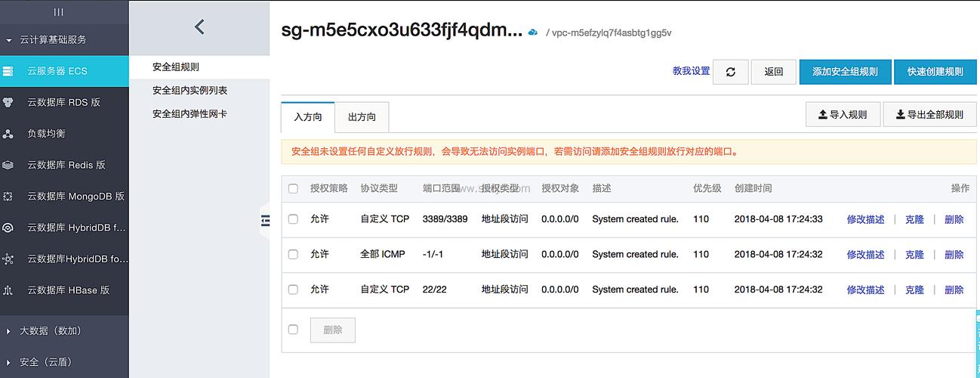This screenshot has height=378, width=980.
Task: Click 删除 for 3389/3389 rule
Action: pyautogui.click(x=954, y=219)
